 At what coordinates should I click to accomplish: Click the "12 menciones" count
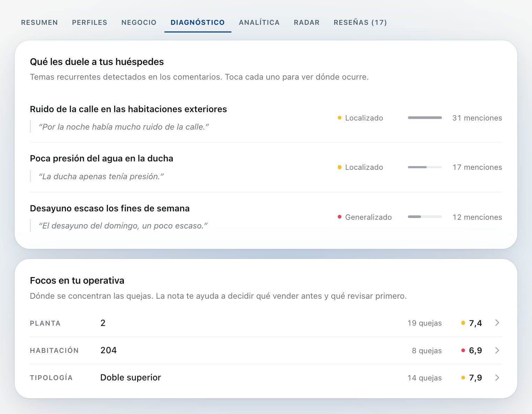(x=477, y=217)
